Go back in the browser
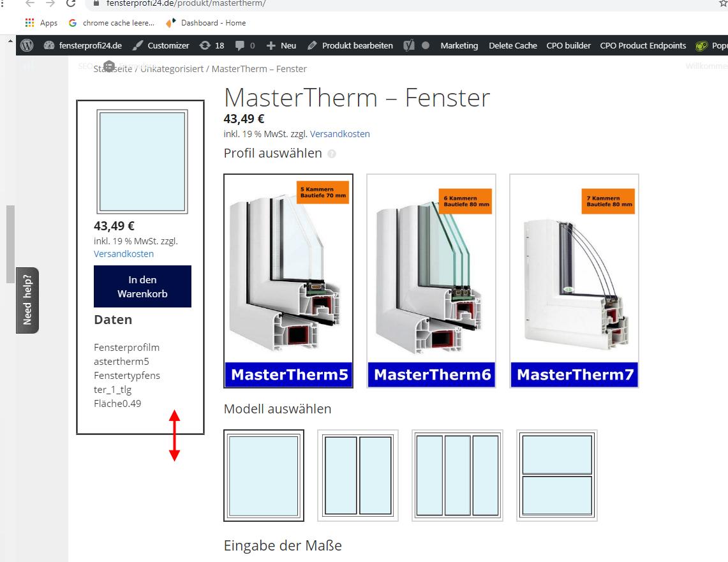728x562 pixels. pos(30,3)
